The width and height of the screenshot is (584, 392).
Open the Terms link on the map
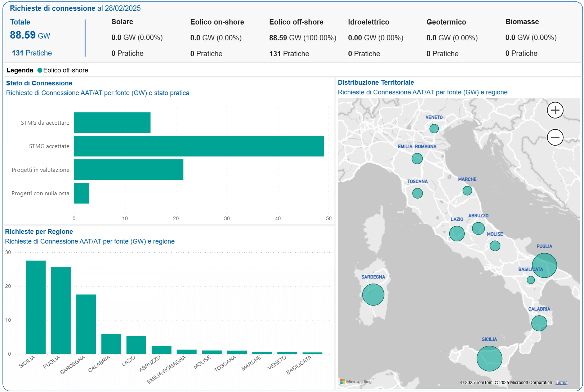click(561, 382)
